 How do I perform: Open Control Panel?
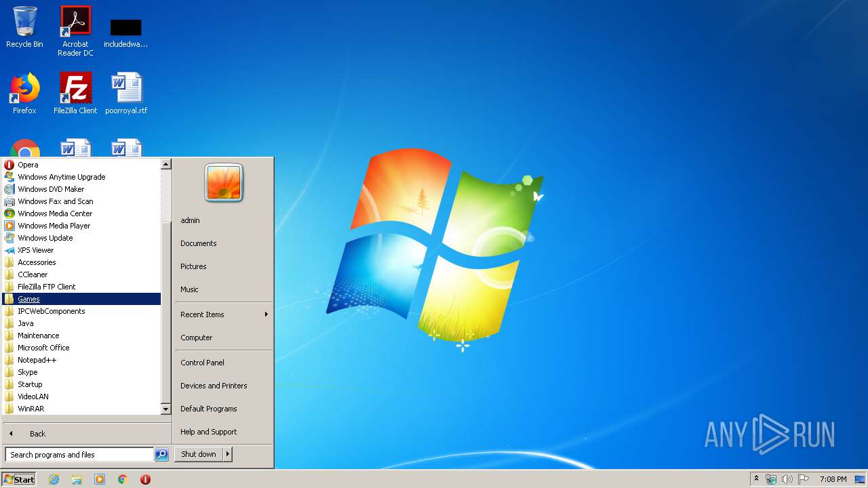[x=224, y=363]
